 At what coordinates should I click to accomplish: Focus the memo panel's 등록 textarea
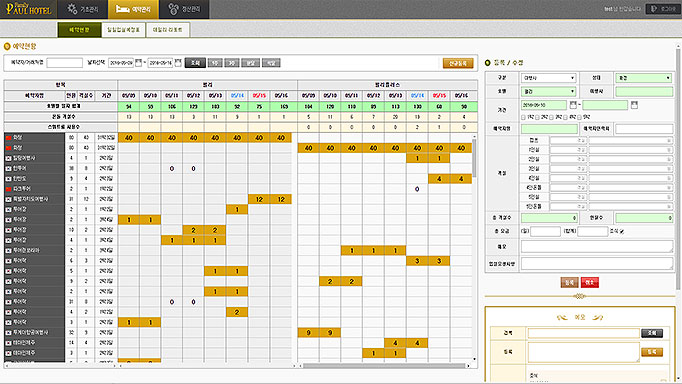tap(583, 352)
